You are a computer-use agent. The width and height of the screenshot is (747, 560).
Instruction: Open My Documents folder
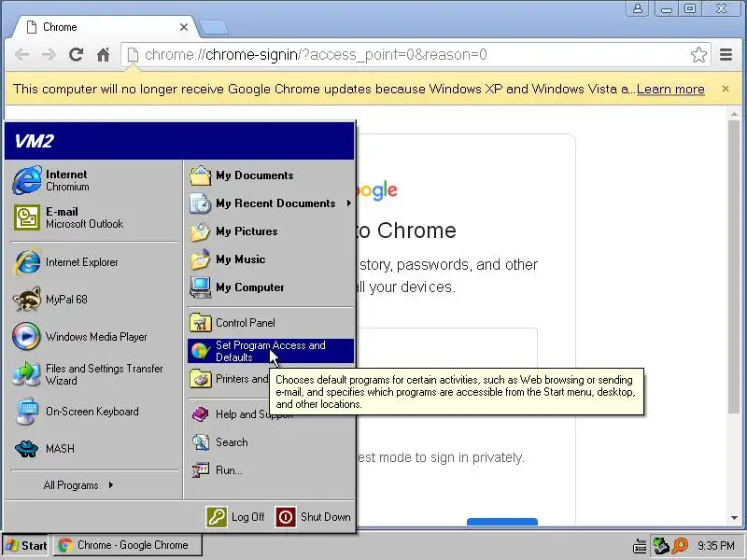coord(270,175)
